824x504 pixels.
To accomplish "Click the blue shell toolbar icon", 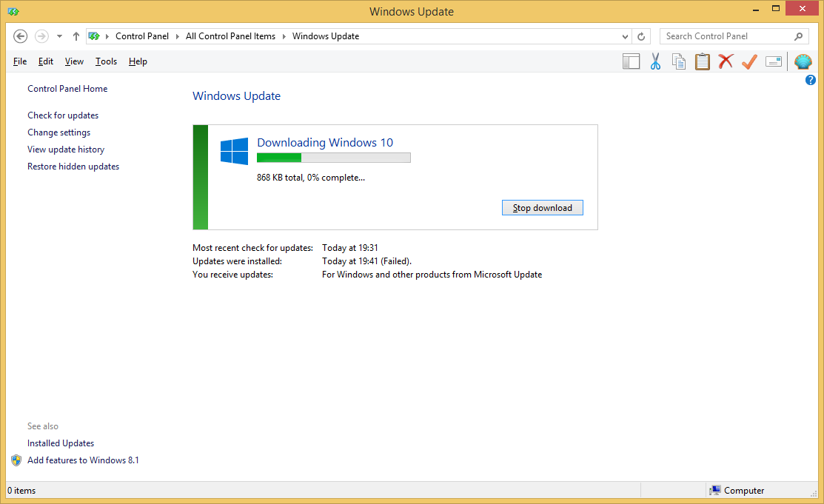I will [803, 61].
